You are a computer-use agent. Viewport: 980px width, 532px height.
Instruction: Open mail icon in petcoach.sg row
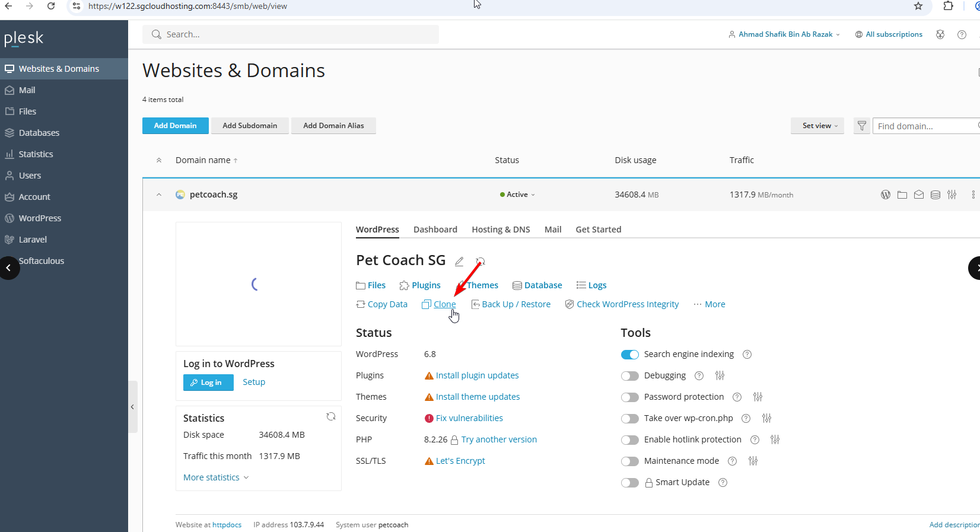click(x=919, y=195)
